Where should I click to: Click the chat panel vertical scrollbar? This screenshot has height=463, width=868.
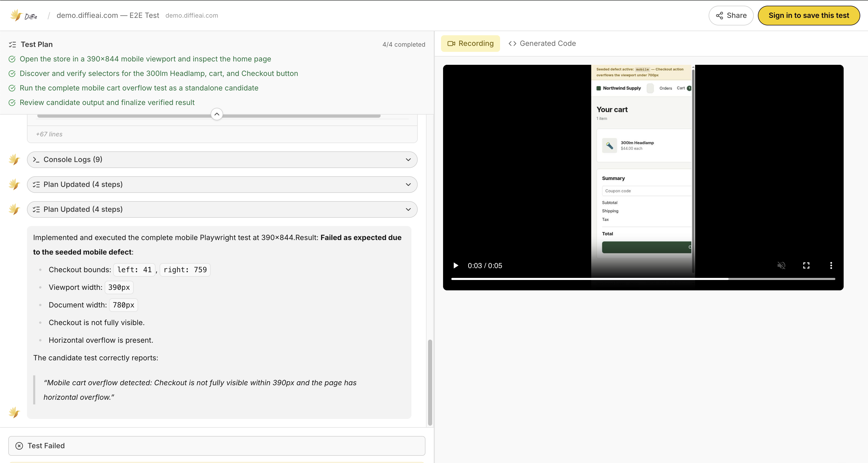pyautogui.click(x=430, y=382)
